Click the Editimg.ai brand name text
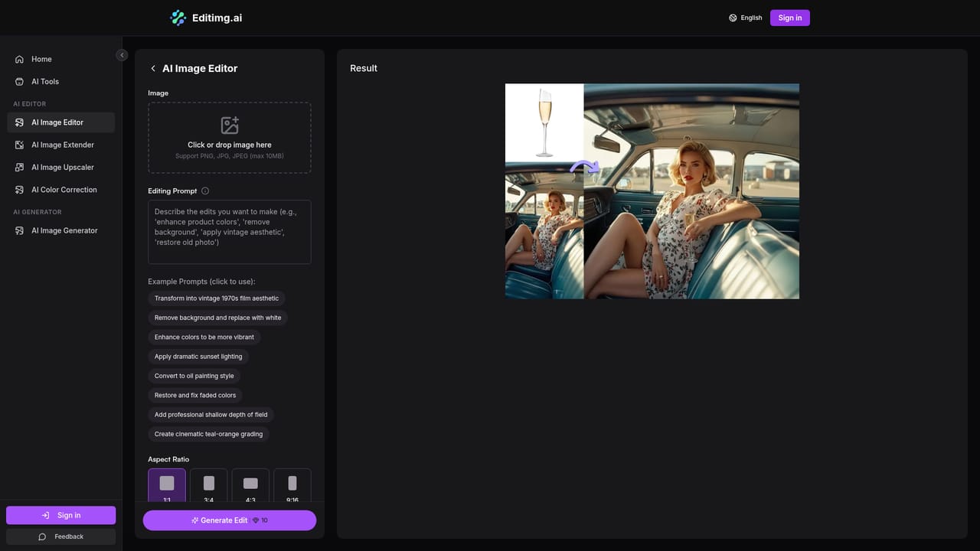The image size is (980, 551). tap(217, 18)
